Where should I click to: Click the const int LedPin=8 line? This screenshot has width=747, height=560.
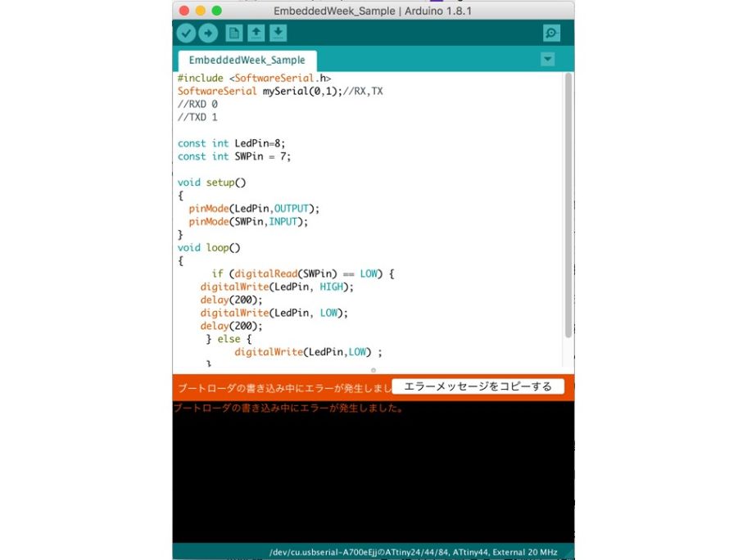(x=231, y=143)
